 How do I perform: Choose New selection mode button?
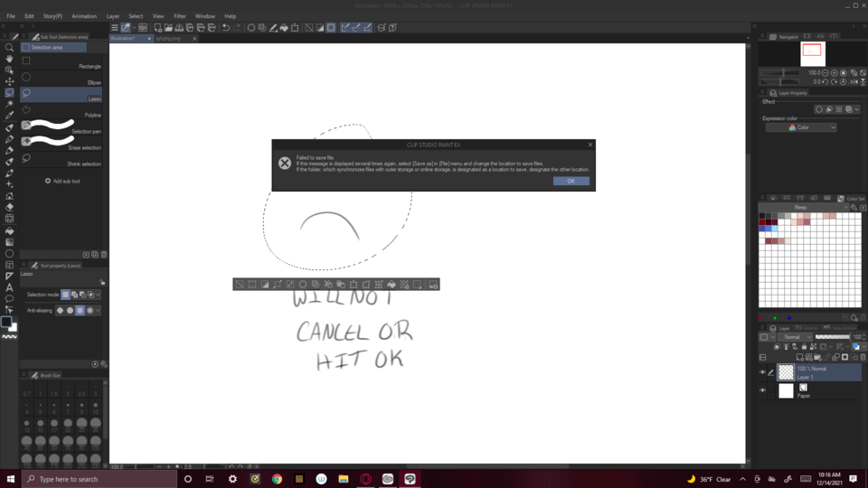click(65, 295)
